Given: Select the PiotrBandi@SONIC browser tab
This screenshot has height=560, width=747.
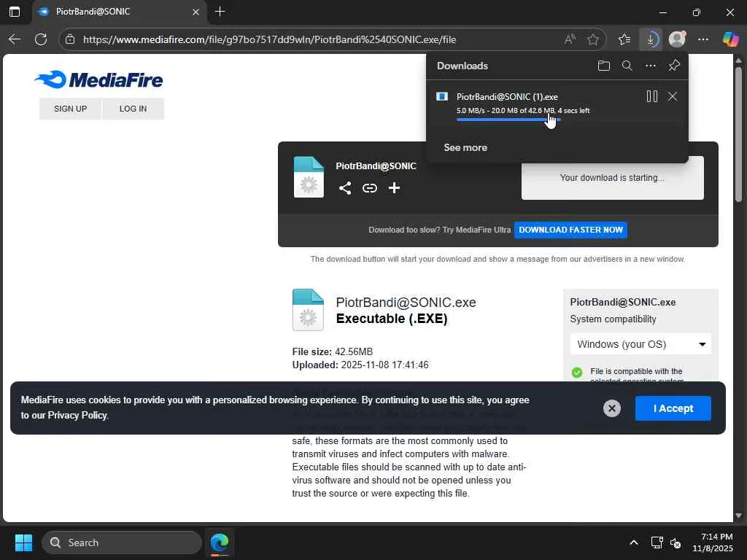Looking at the screenshot, I should coord(119,12).
